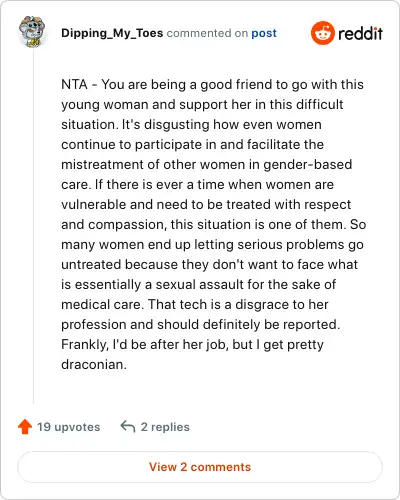The height and width of the screenshot is (500, 400).
Task: Click the text 'profession and should definitely be reported'
Action: click(199, 324)
